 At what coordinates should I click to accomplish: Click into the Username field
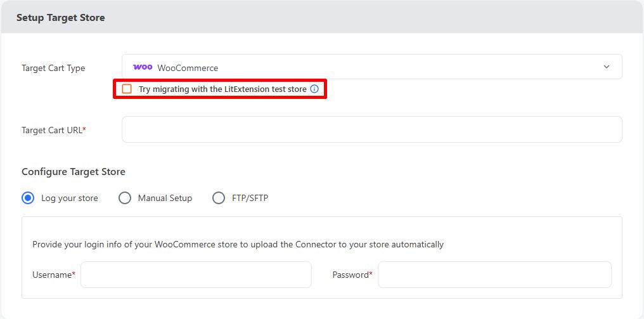(x=196, y=275)
